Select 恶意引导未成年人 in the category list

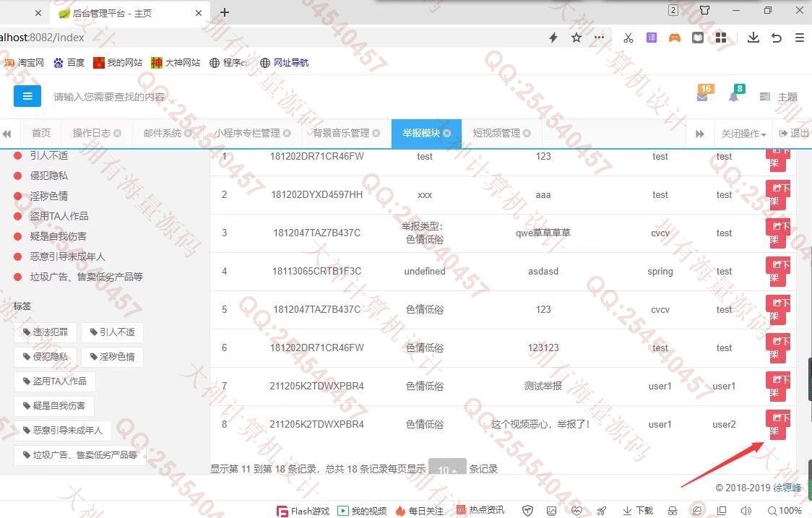pos(67,256)
